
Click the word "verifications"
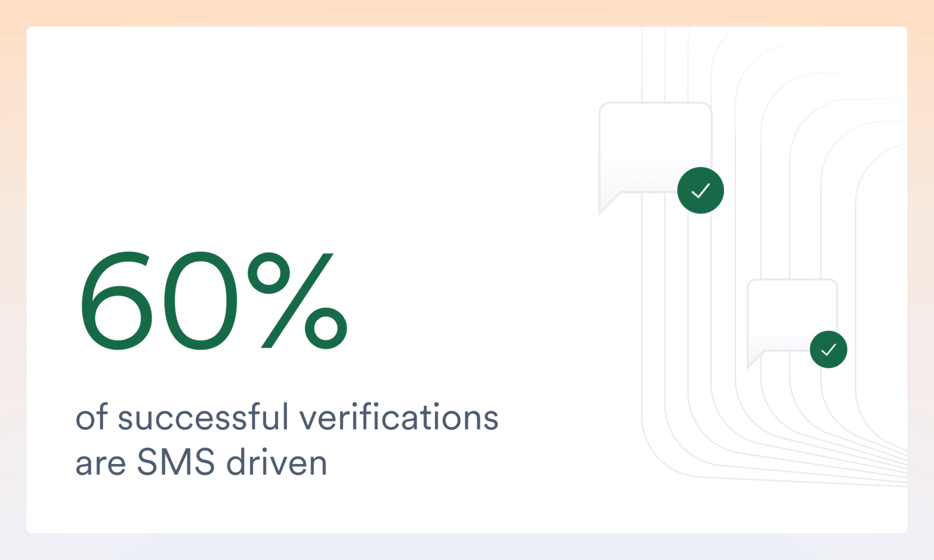tap(398, 417)
